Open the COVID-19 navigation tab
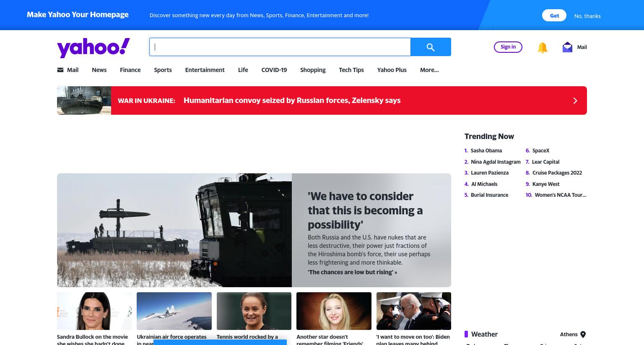Image resolution: width=644 pixels, height=345 pixels. 274,70
